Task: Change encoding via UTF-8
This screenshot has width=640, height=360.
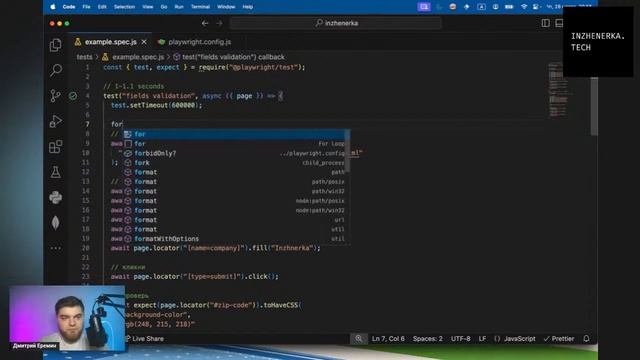Action: (x=460, y=338)
